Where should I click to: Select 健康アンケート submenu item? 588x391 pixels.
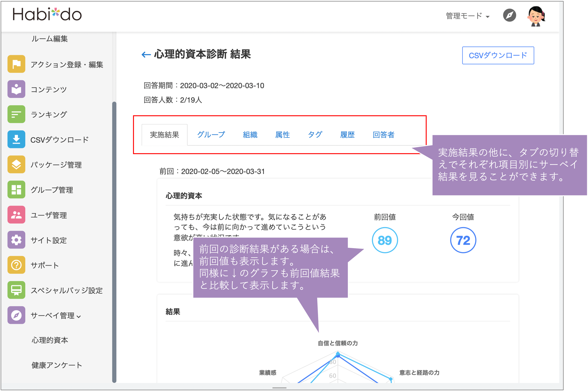(57, 365)
